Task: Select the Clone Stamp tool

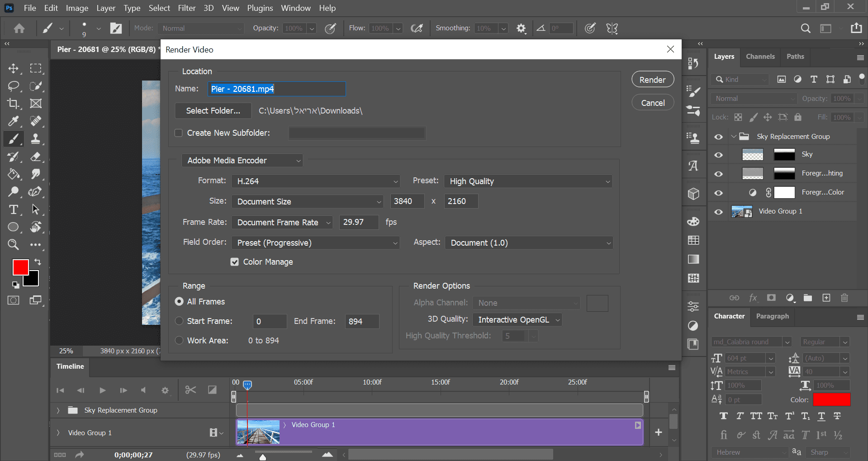Action: pyautogui.click(x=35, y=139)
